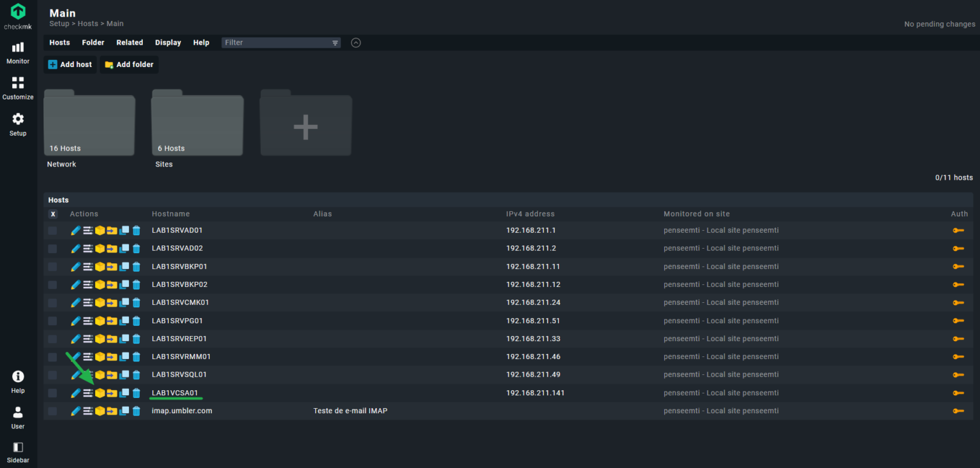Viewport: 980px width, 468px height.
Task: Toggle all host selections with the X box
Action: (x=53, y=214)
